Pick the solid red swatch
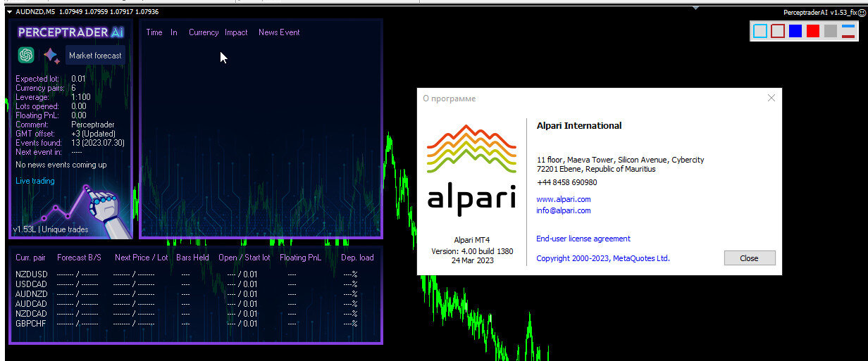 click(813, 31)
